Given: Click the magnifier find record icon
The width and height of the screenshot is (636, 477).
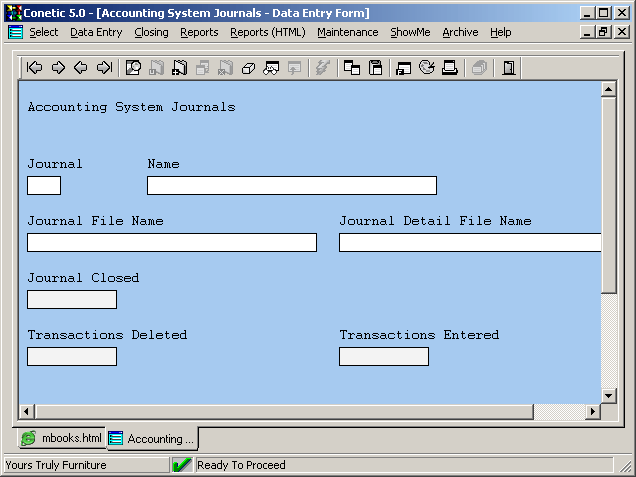Looking at the screenshot, I should point(133,68).
